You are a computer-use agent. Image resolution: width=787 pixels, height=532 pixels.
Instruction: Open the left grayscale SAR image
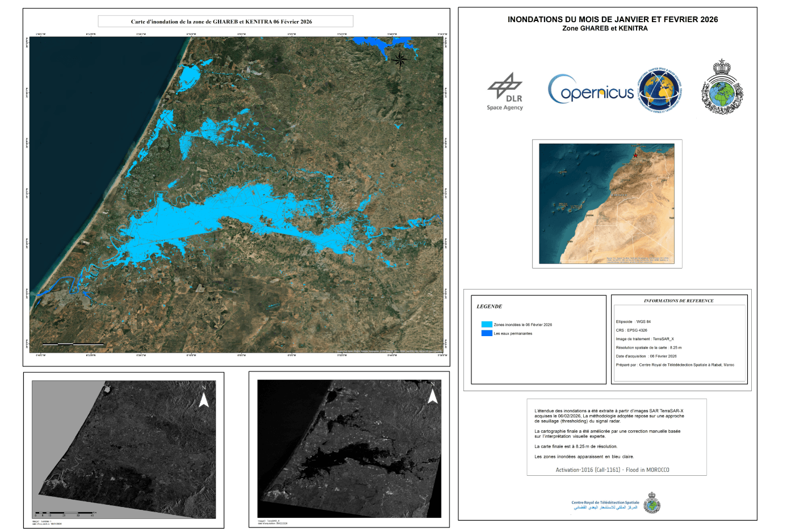(x=124, y=449)
